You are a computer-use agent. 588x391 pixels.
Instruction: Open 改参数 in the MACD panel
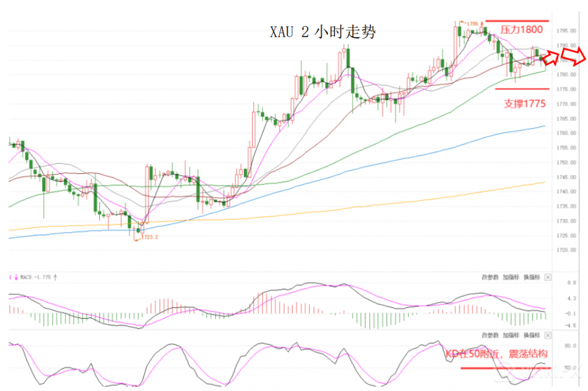click(x=489, y=277)
